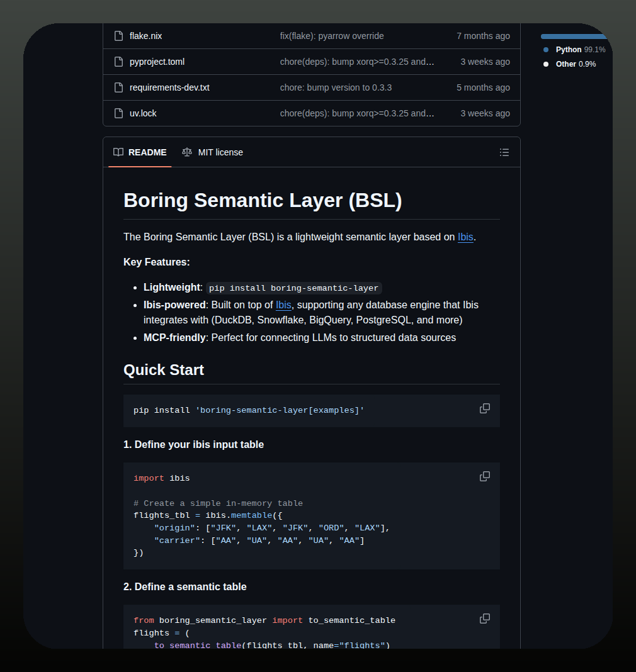Screen dimensions: 636x672
Task: Open commit 'fix(flake): pyarrow override'
Action: (x=332, y=36)
